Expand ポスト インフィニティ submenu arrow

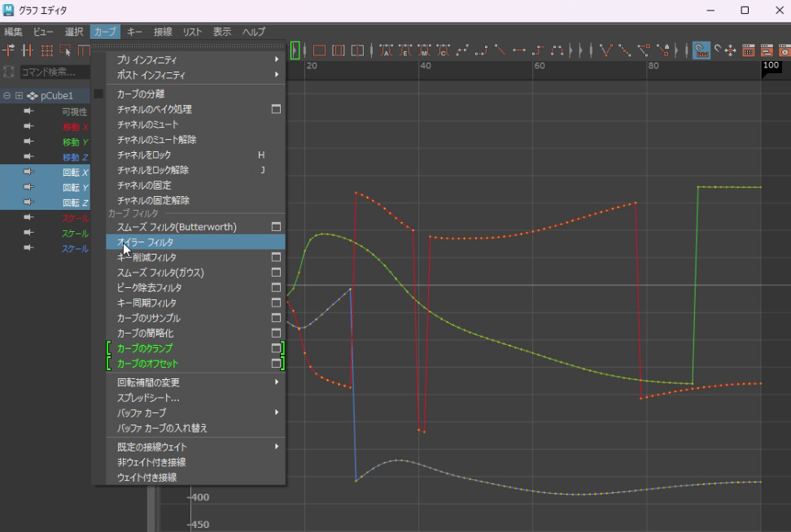pyautogui.click(x=277, y=75)
